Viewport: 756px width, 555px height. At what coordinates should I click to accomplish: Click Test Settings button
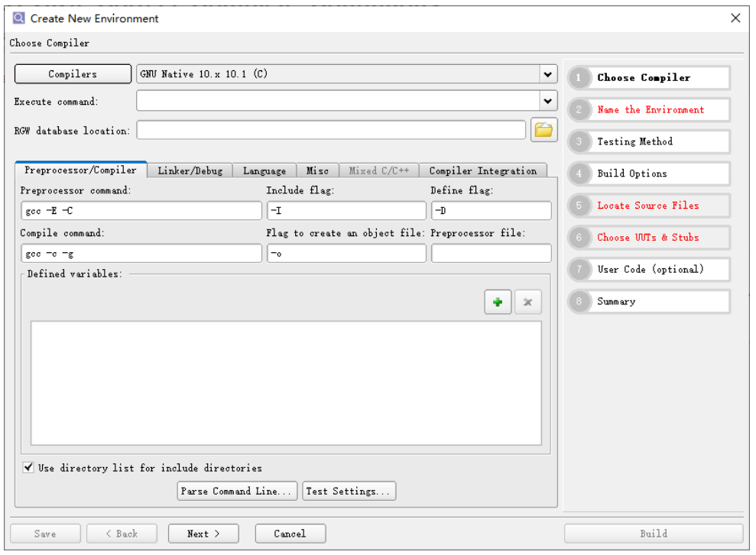tap(349, 491)
